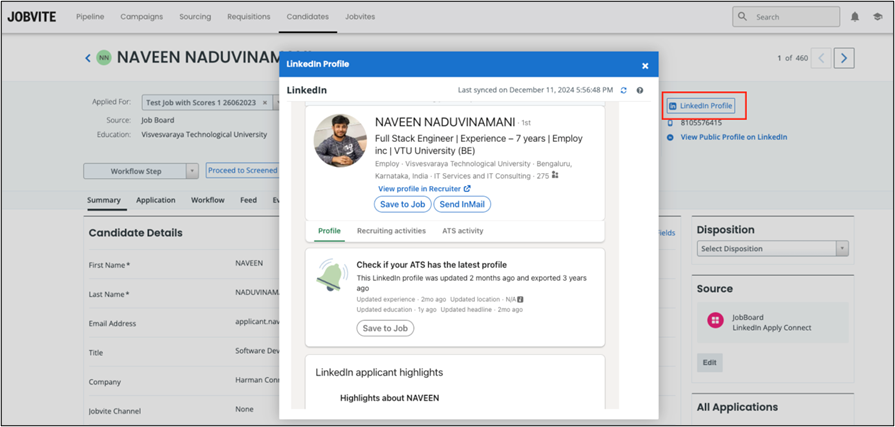Open the Recruiting activities tab
895x427 pixels.
click(x=392, y=231)
